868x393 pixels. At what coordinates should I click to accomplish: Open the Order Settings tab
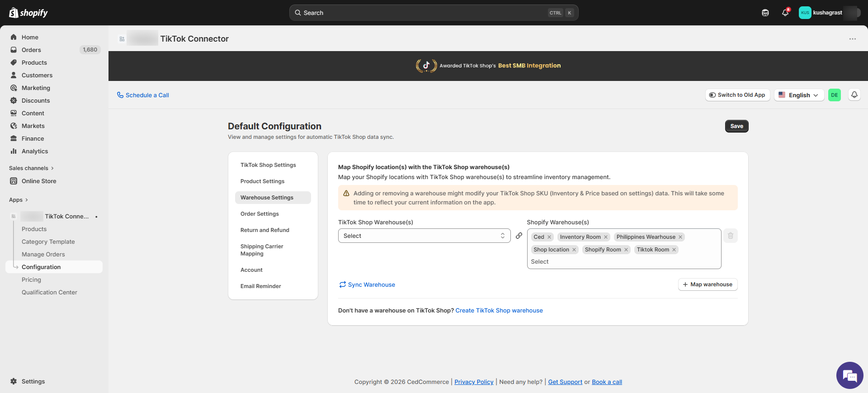pos(259,214)
